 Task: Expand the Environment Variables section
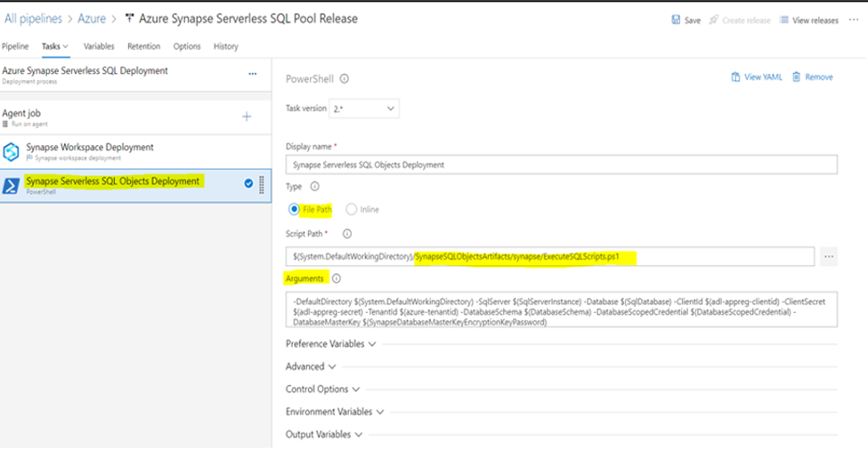pos(335,412)
